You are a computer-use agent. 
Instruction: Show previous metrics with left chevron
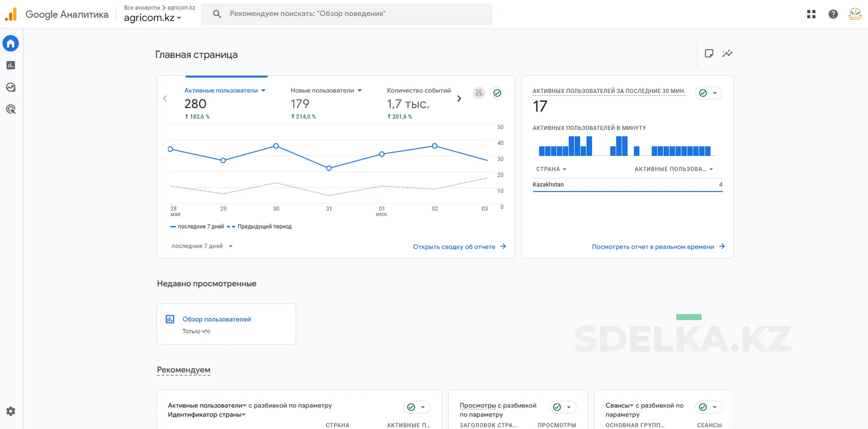click(x=165, y=98)
